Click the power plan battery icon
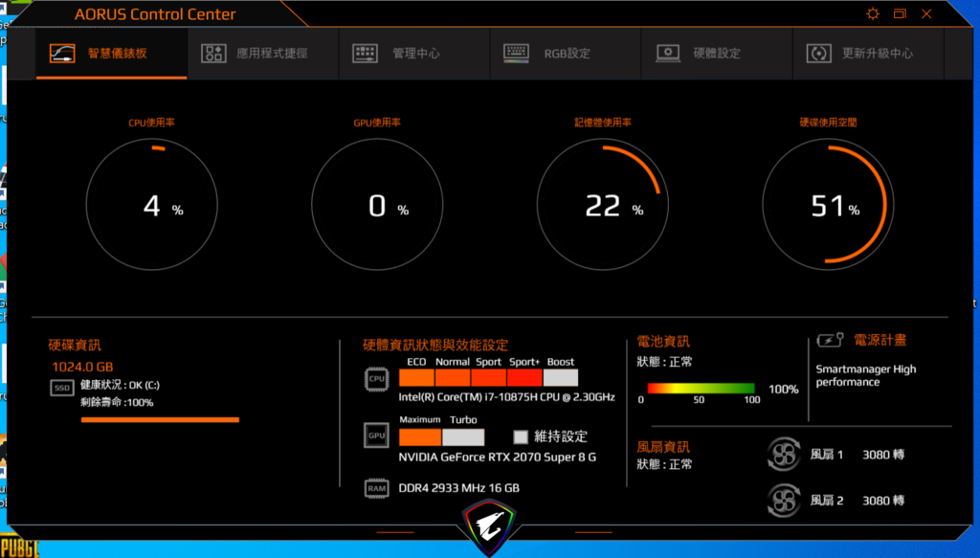This screenshot has height=558, width=980. 830,340
